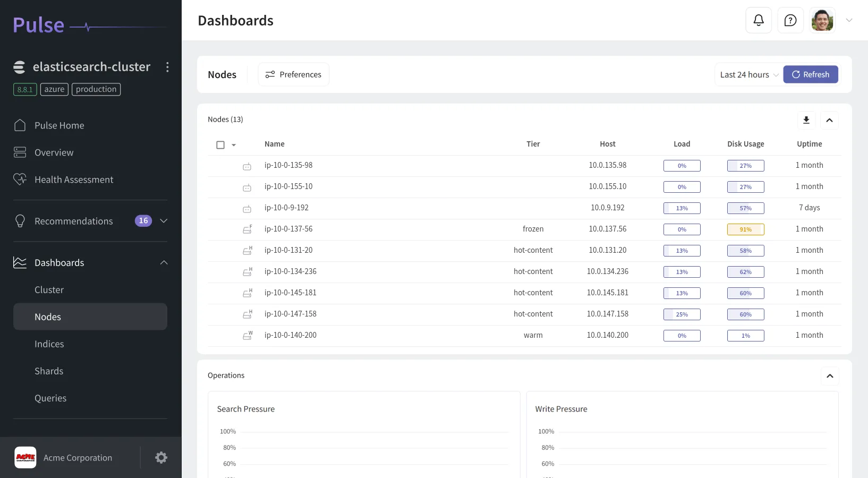This screenshot has height=478, width=868.
Task: Open the Preferences button
Action: click(293, 75)
